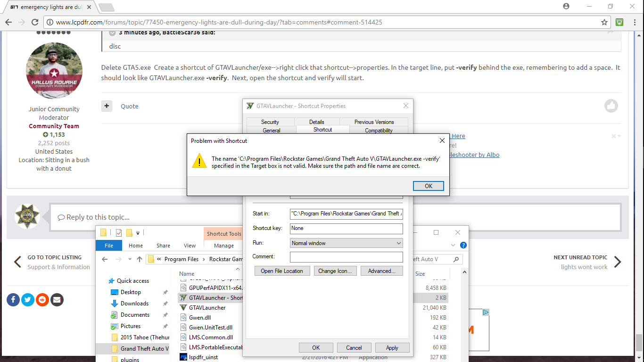Open the green Chrome extension icon
The width and height of the screenshot is (644, 362).
(619, 22)
